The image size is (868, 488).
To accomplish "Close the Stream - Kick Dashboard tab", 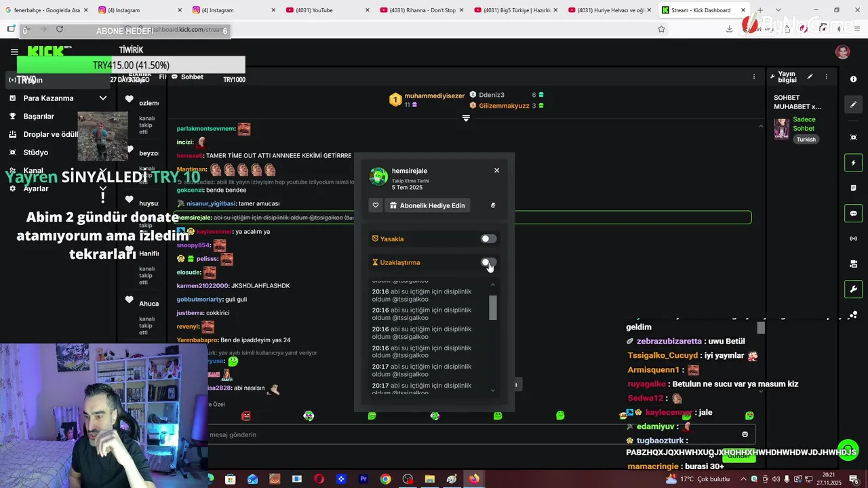I will tap(743, 10).
